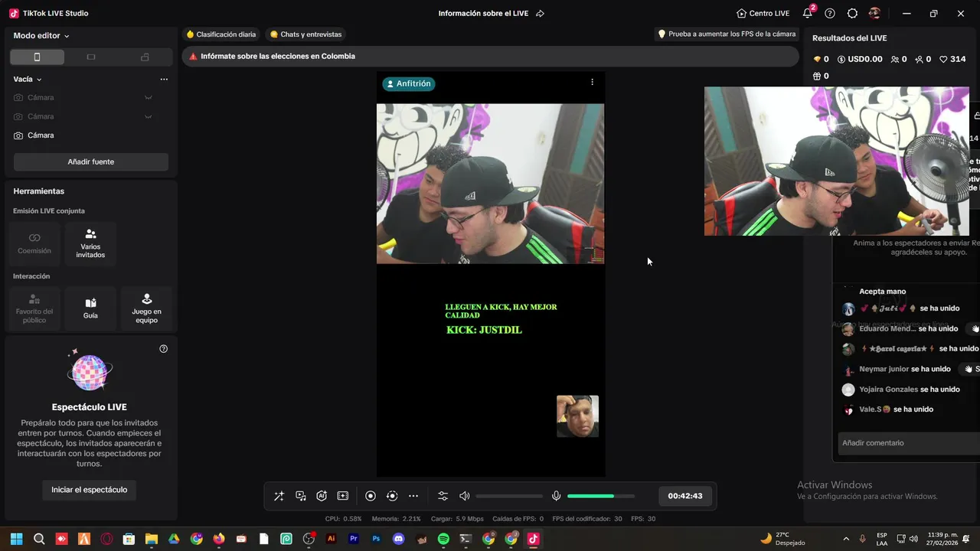Show the middle hidden Cámara source

(x=149, y=116)
